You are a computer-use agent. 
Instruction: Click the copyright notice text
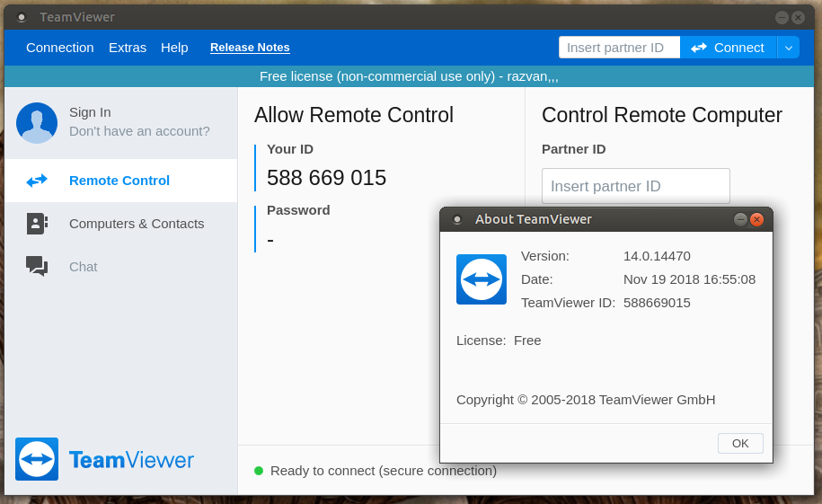586,400
